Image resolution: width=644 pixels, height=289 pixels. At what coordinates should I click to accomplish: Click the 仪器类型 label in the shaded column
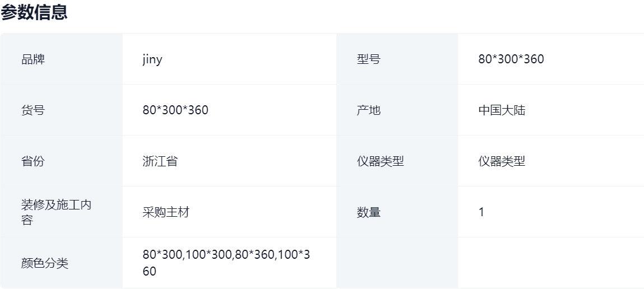[380, 161]
